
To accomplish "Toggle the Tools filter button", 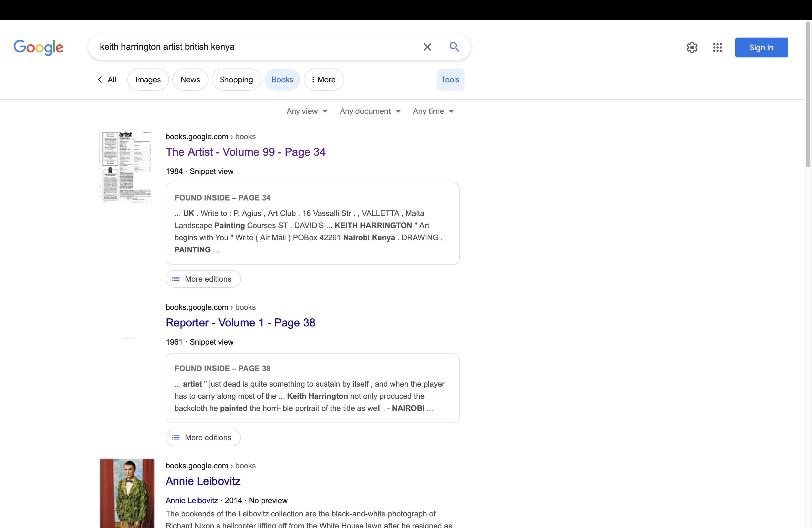I will pos(450,80).
